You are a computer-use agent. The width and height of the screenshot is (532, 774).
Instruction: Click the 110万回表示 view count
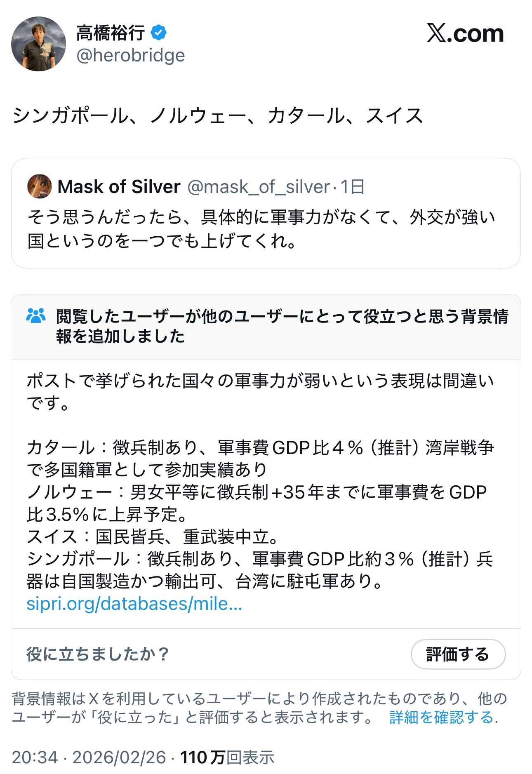(227, 758)
